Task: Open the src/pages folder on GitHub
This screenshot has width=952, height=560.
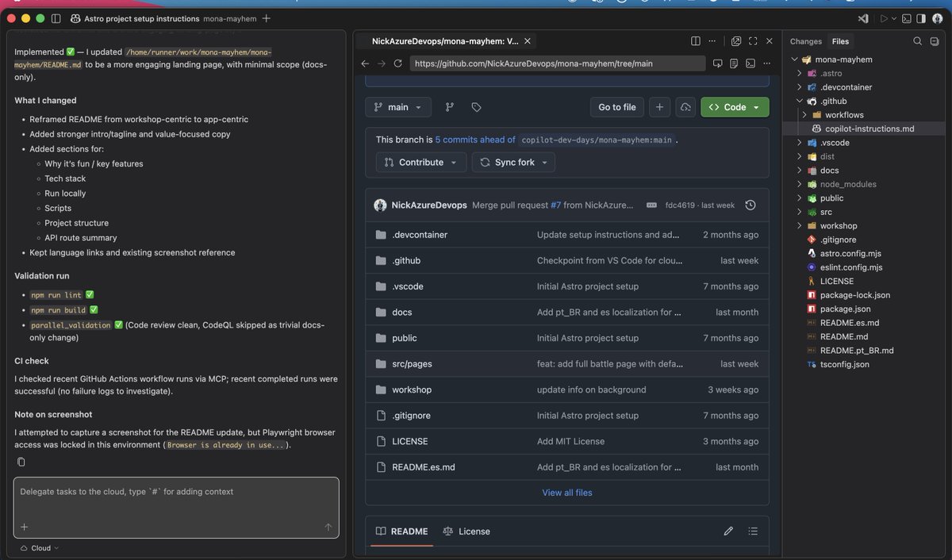Action: click(412, 363)
